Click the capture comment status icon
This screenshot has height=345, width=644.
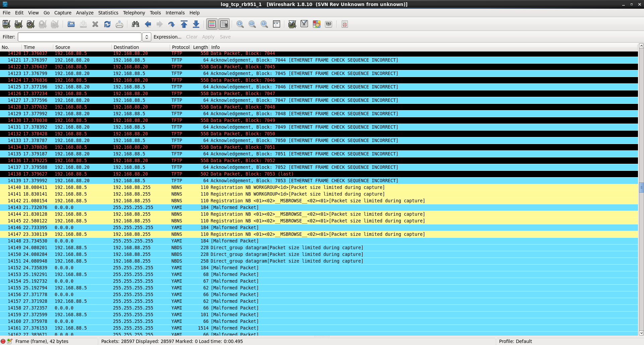[10, 341]
